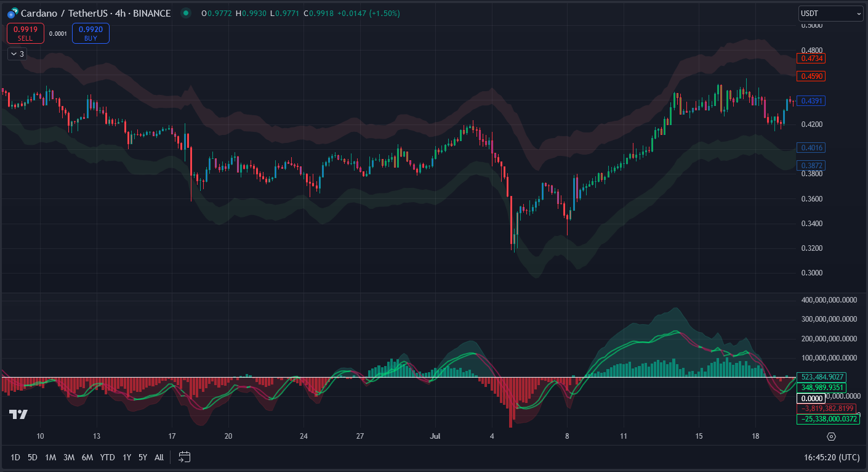Screen dimensions: 868x472
Task: Click the blue 0.4391 current price label
Action: [810, 100]
